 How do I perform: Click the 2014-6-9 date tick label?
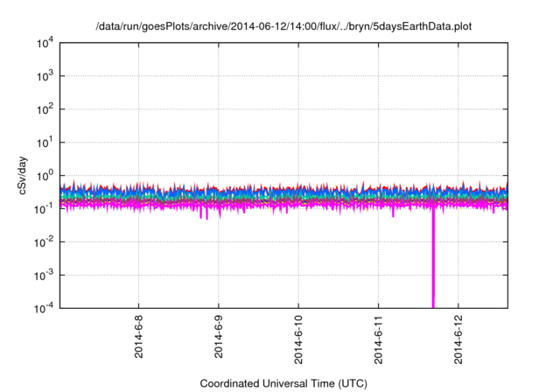[219, 337]
